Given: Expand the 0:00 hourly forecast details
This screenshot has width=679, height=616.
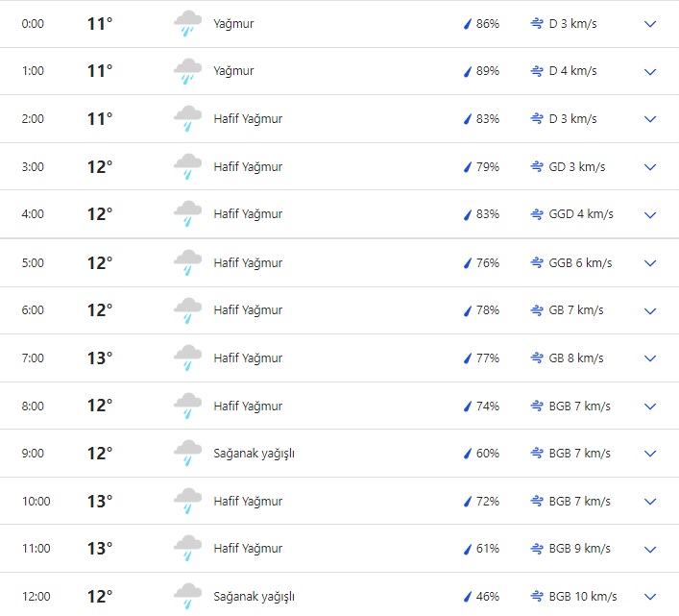Looking at the screenshot, I should click(x=650, y=24).
